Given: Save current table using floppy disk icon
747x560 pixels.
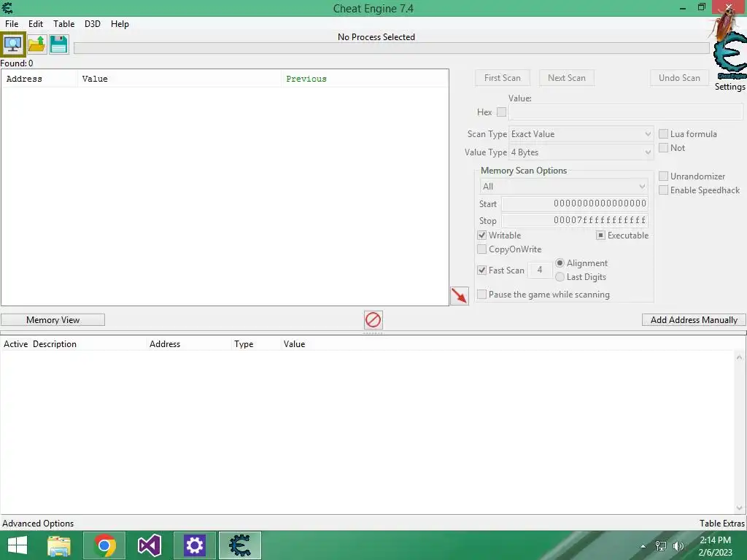Looking at the screenshot, I should pos(58,44).
